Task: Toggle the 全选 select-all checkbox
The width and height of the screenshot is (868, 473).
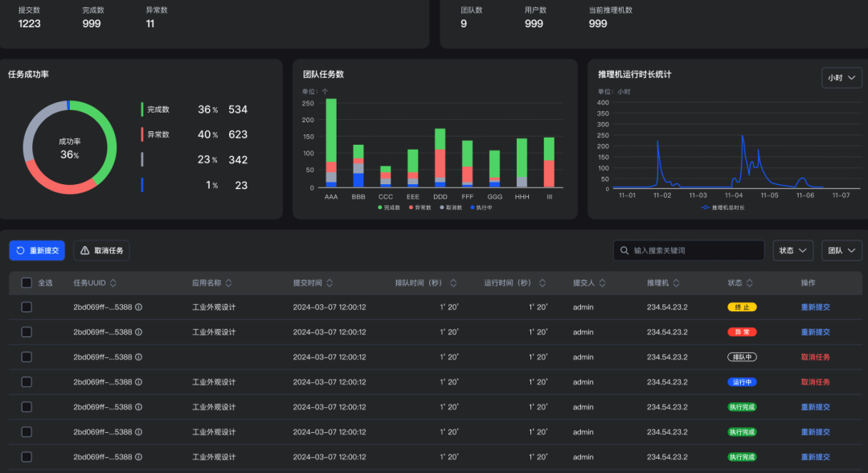Action: [x=27, y=283]
